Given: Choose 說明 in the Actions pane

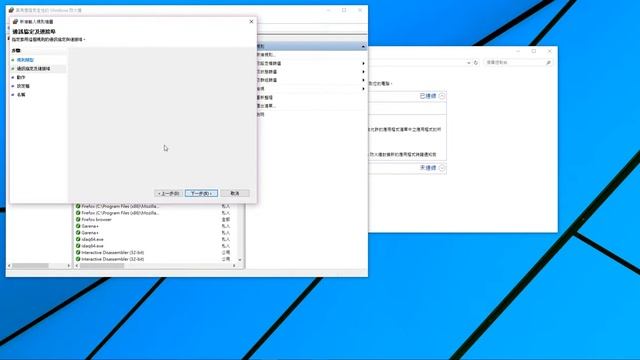Looking at the screenshot, I should coord(261,114).
